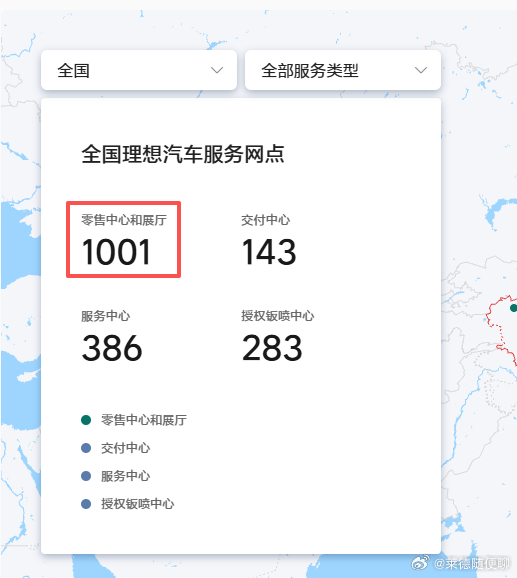Click the 全国理想汽车服务网点 panel title
Image resolution: width=517 pixels, height=578 pixels.
[x=183, y=154]
